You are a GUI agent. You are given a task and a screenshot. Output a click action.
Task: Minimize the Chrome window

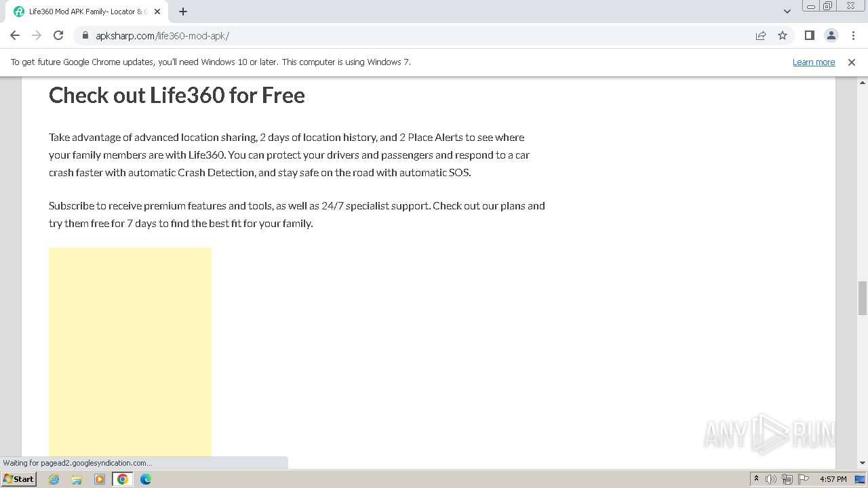(x=810, y=6)
